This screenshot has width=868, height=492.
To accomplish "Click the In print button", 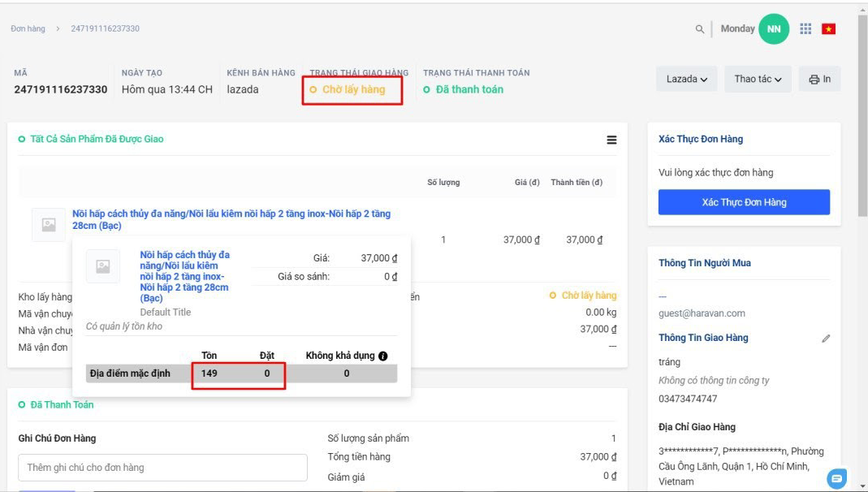I will (819, 80).
